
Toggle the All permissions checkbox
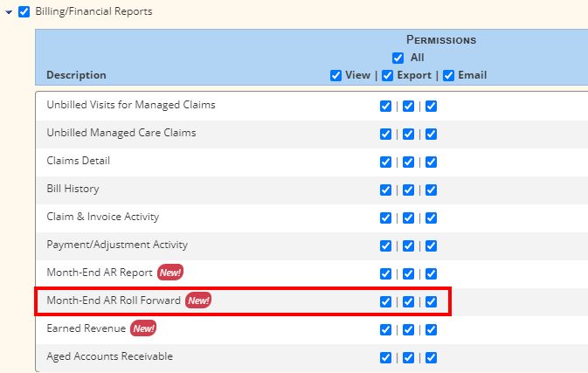(398, 58)
